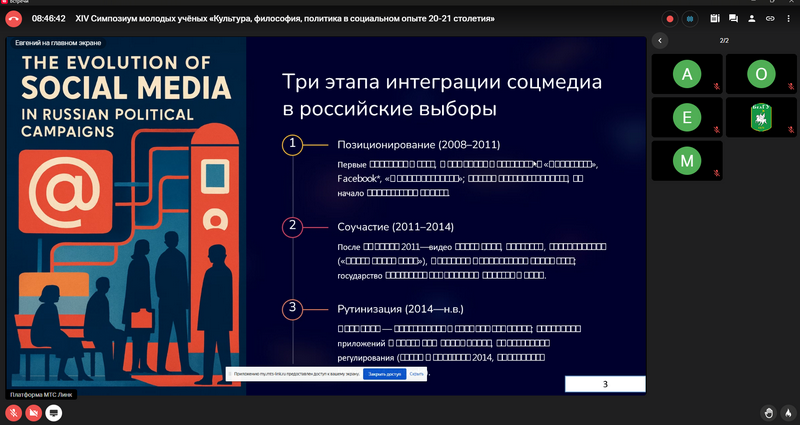Send a reaction with the flame icon
The width and height of the screenshot is (800, 425).
(787, 412)
